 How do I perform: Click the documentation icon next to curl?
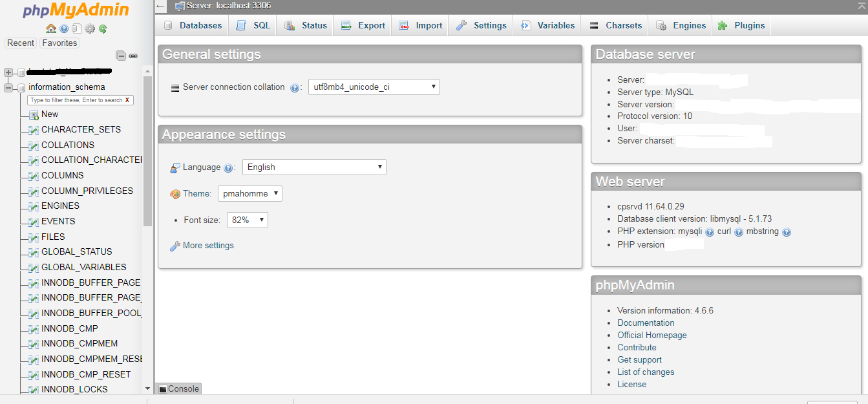pyautogui.click(x=739, y=231)
